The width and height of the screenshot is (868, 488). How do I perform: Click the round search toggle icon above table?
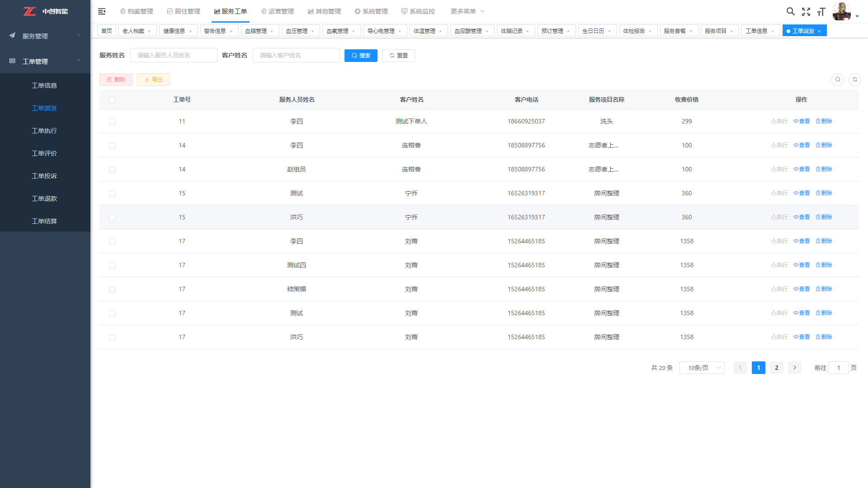[x=837, y=80]
